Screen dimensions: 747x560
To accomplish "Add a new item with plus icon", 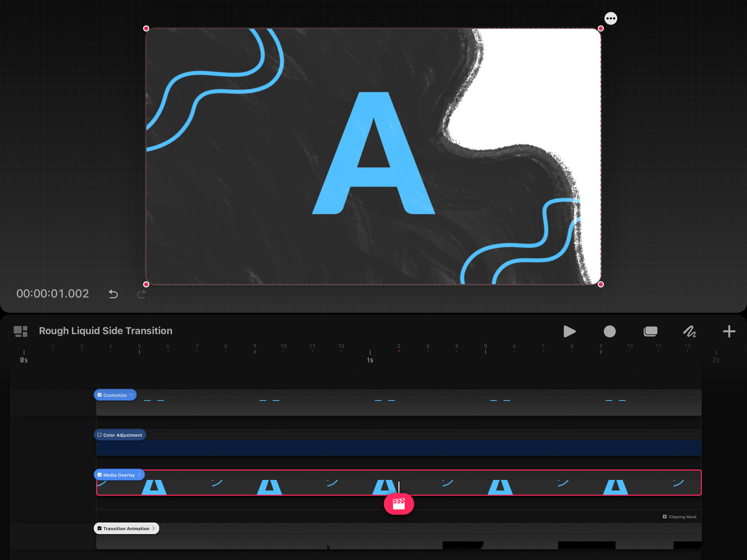I will tap(729, 331).
